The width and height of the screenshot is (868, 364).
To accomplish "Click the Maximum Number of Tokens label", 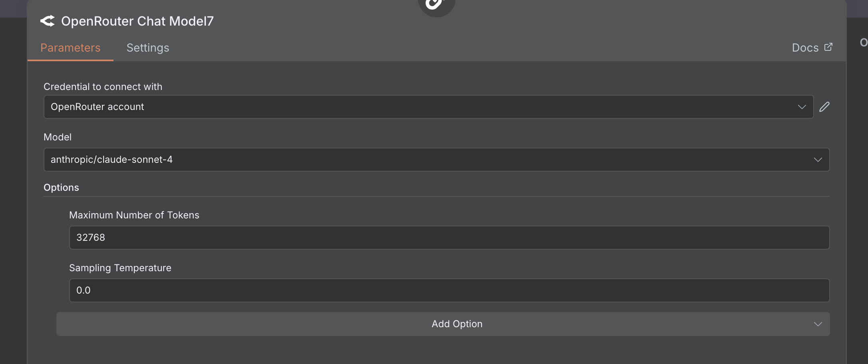I will click(134, 215).
